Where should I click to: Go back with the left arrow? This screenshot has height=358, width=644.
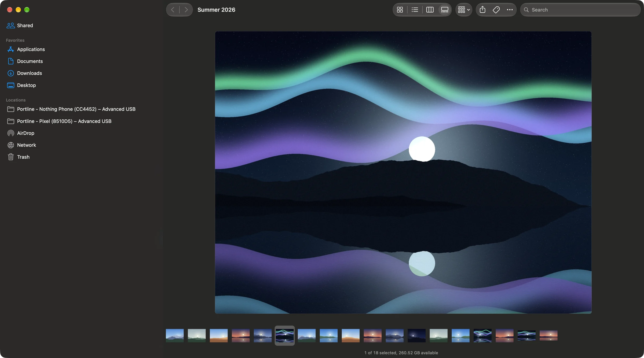pyautogui.click(x=173, y=10)
